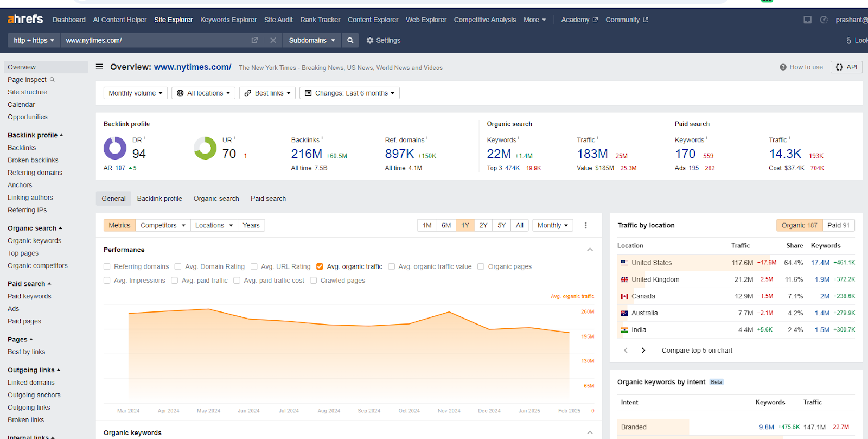Open the Monthly volume dropdown
The height and width of the screenshot is (439, 868).
pyautogui.click(x=136, y=93)
